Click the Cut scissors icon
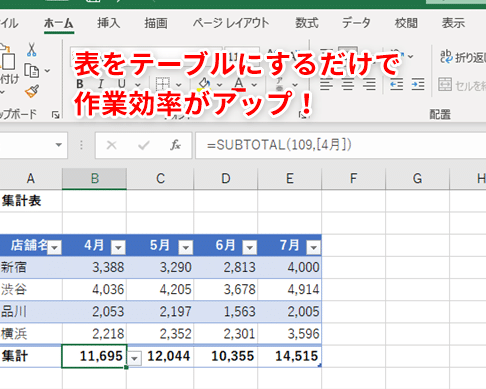The width and height of the screenshot is (486, 389). tap(31, 50)
